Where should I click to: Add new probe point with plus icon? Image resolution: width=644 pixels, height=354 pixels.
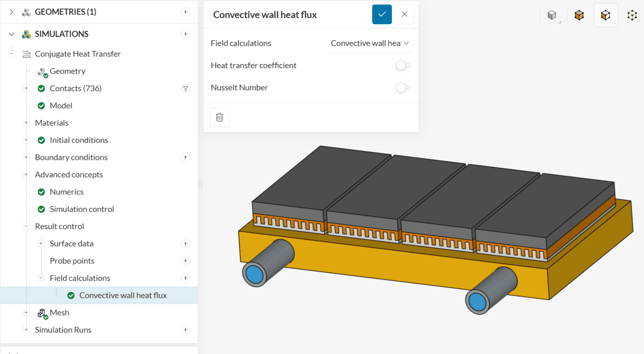[185, 261]
